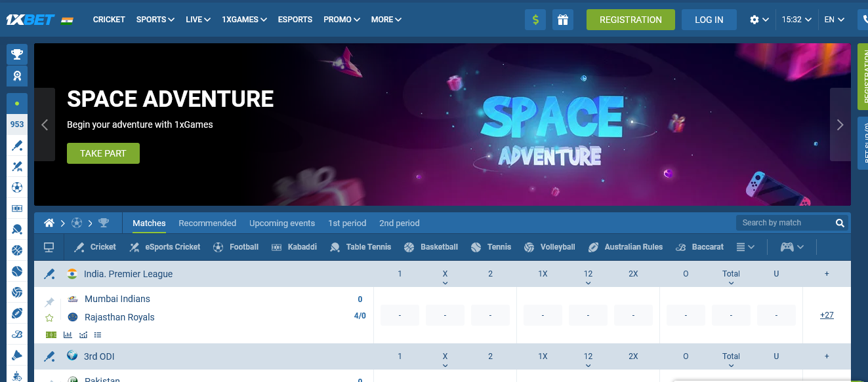Add Mumbai vs Rajasthan match to favorites
This screenshot has width=868, height=382.
point(49,318)
